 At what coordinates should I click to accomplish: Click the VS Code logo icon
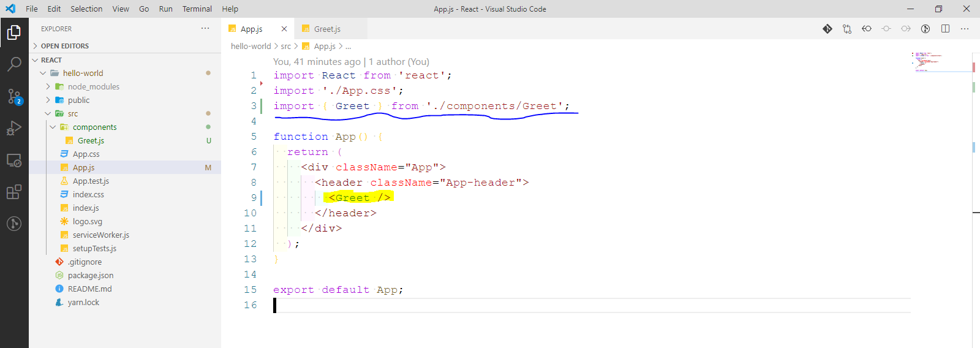pyautogui.click(x=10, y=9)
